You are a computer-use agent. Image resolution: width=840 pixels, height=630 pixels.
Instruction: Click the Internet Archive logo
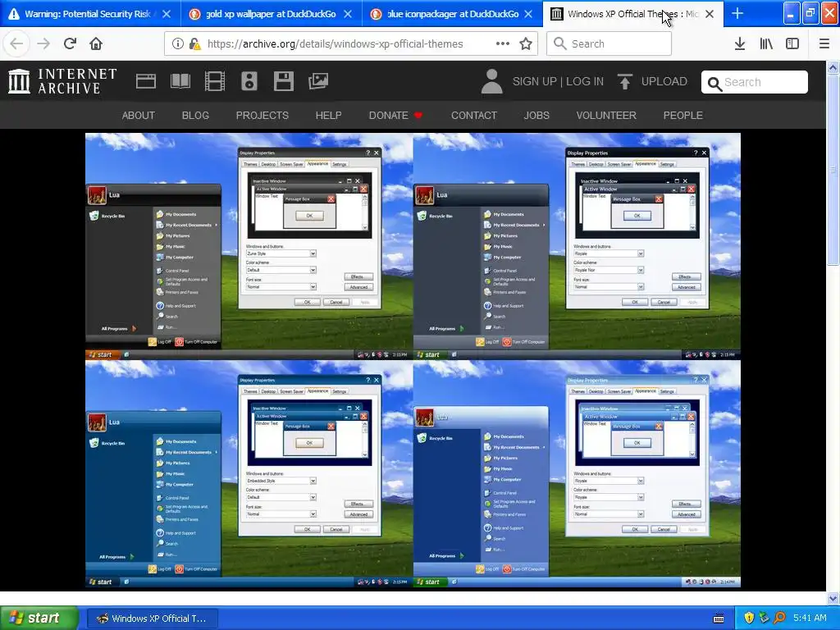(62, 81)
